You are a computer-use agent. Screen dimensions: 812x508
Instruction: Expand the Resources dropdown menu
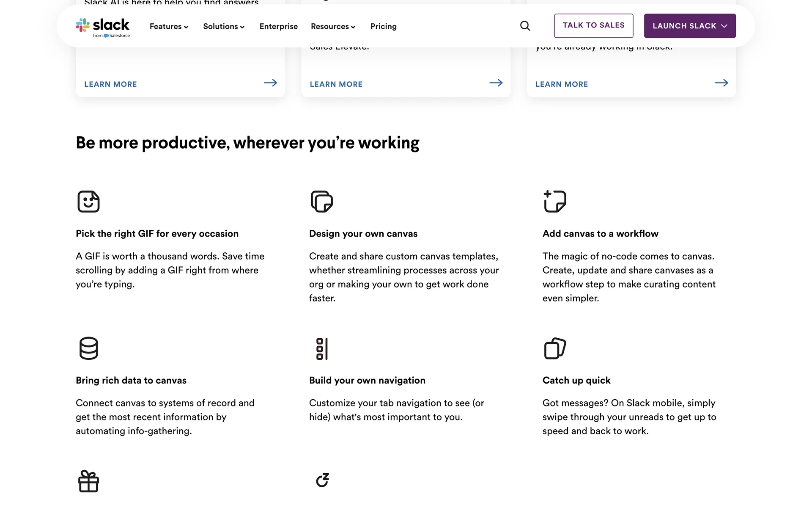coord(333,26)
